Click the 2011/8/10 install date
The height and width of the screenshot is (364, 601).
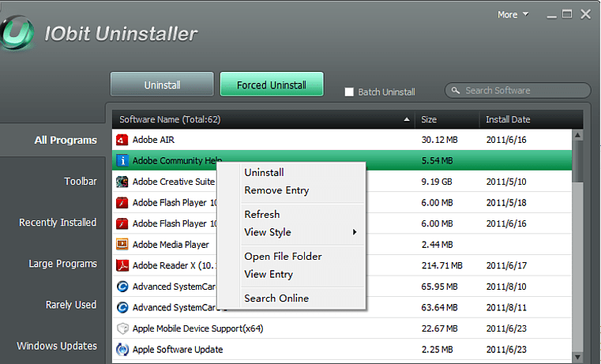click(506, 286)
